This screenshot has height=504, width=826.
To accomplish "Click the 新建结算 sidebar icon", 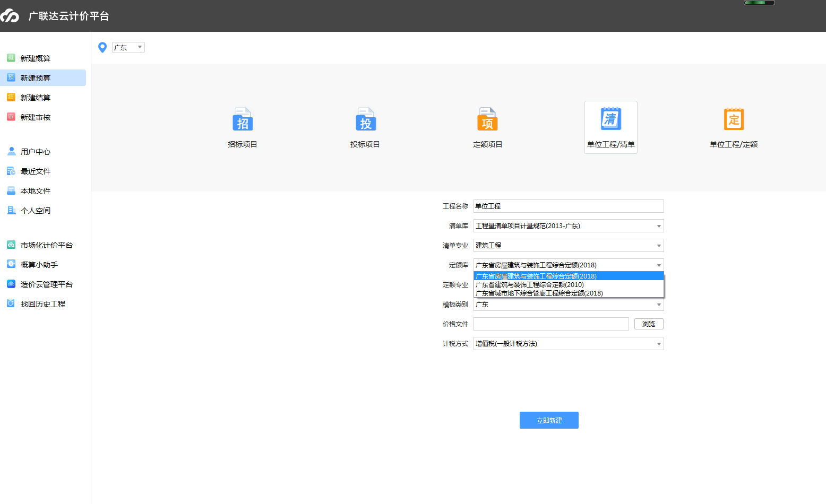I will [x=11, y=97].
